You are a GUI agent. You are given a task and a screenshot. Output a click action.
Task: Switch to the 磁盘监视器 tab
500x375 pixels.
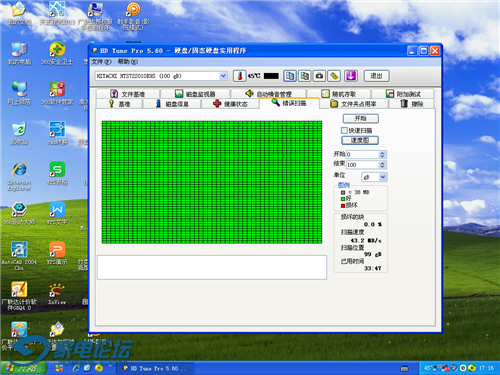[x=195, y=94]
